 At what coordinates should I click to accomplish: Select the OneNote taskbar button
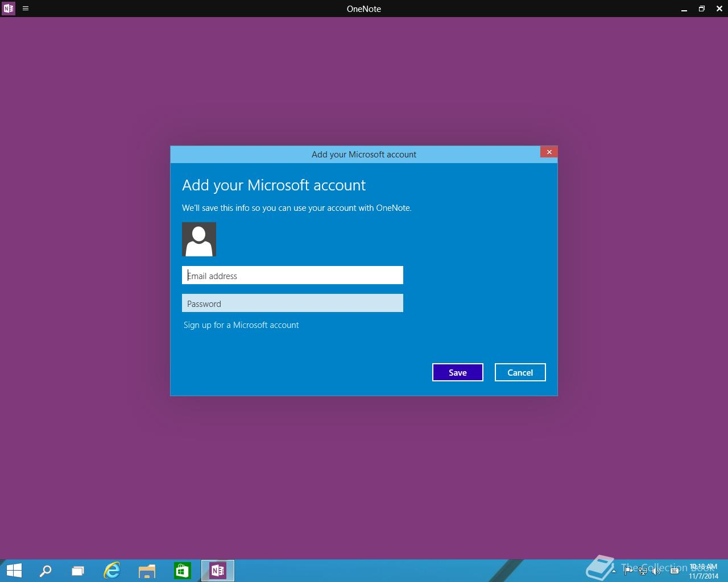(218, 571)
